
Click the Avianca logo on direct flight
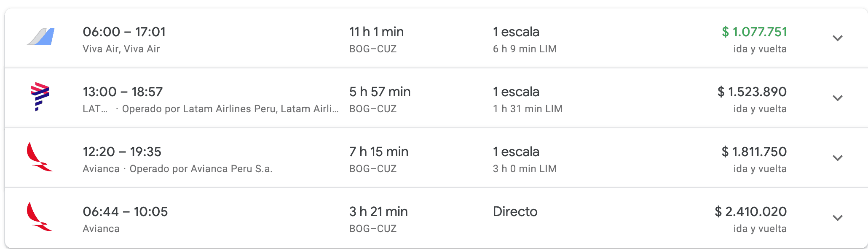39,217
